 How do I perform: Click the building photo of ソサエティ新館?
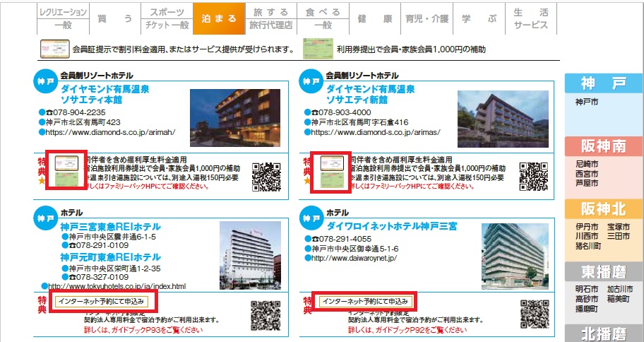[503, 119]
